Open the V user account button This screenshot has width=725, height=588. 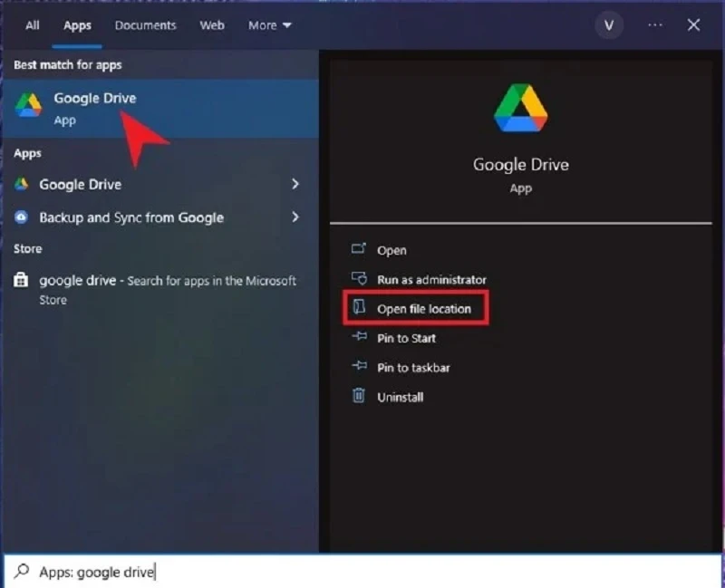click(x=608, y=25)
